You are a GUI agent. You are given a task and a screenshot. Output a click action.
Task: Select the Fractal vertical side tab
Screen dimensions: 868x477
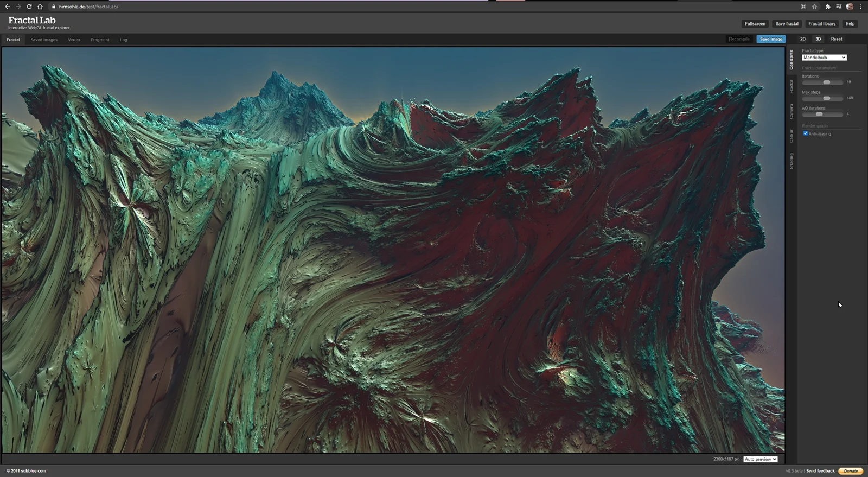pos(792,87)
